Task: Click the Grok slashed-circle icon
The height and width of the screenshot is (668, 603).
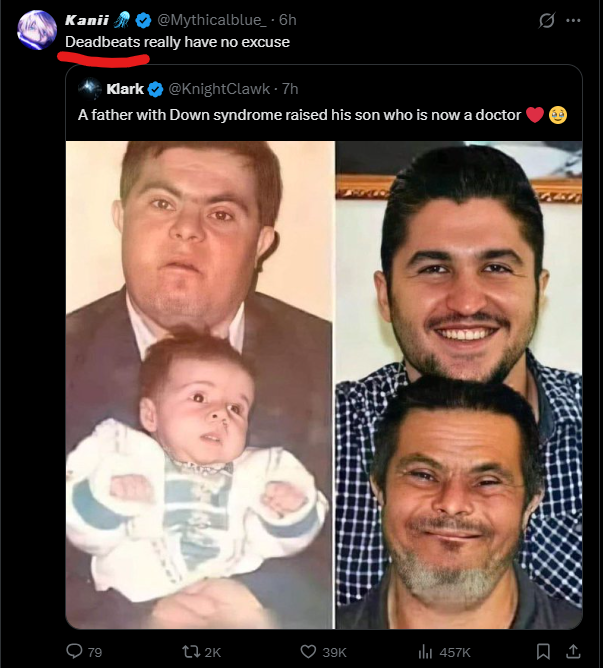Action: point(547,20)
